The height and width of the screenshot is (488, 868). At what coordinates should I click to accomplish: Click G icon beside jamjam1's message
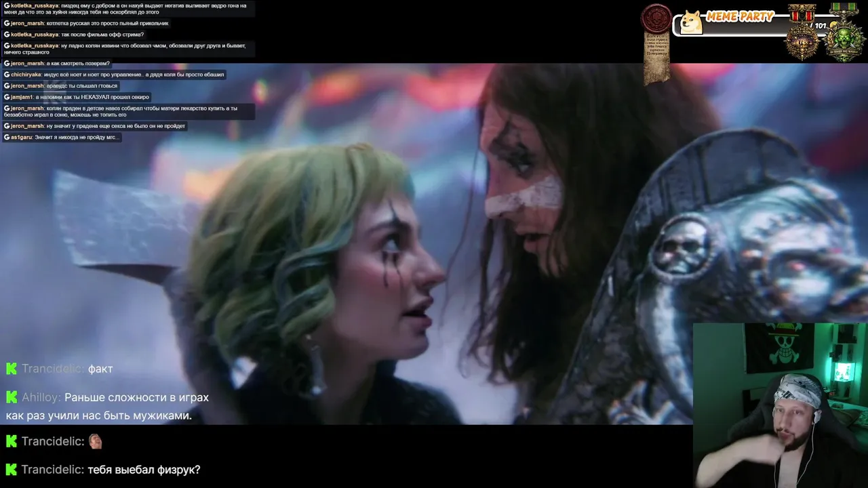coord(7,97)
